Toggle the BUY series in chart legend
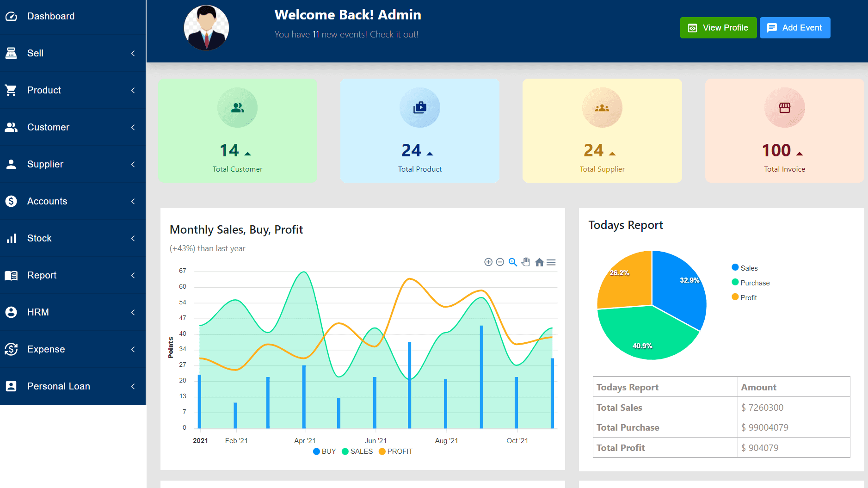The width and height of the screenshot is (868, 488). click(x=325, y=451)
